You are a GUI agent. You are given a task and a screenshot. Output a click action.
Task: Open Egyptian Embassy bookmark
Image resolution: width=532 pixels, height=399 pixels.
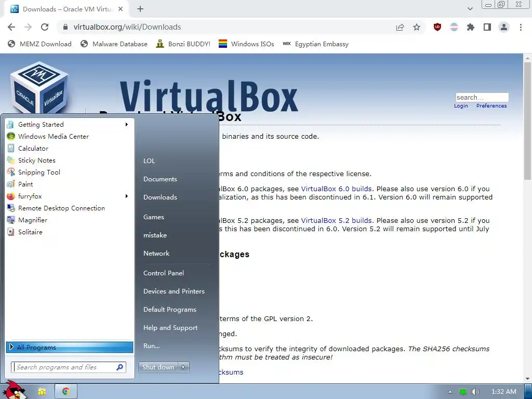click(315, 44)
